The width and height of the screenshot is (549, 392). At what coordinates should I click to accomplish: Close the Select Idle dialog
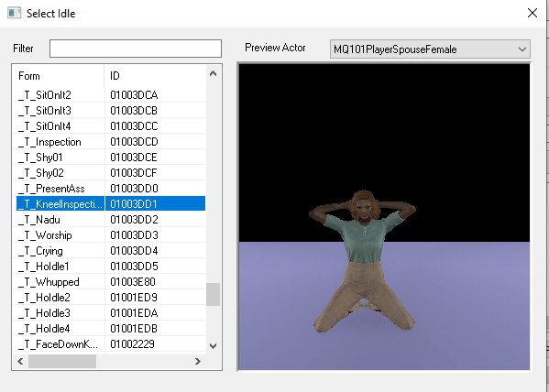pyautogui.click(x=533, y=14)
